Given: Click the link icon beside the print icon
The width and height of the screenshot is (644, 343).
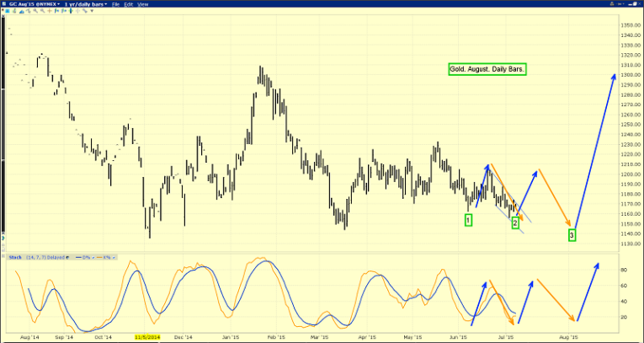Looking at the screenshot, I should coord(621,4).
